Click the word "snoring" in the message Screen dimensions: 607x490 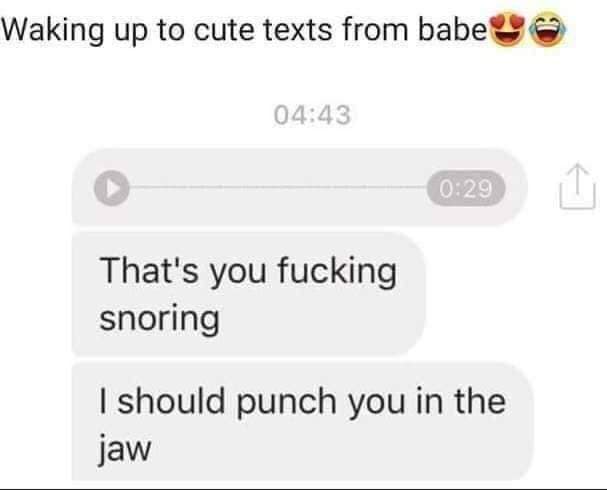(x=159, y=319)
